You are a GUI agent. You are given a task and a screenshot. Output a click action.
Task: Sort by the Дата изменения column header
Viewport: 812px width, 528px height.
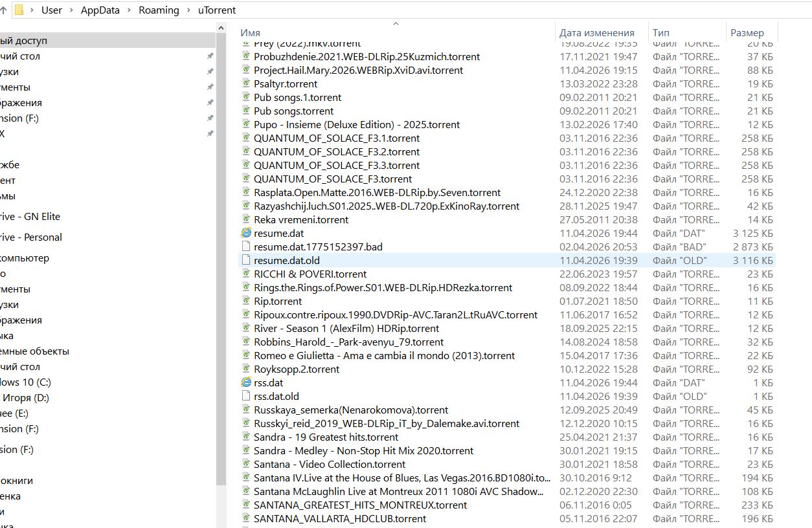[x=596, y=33]
